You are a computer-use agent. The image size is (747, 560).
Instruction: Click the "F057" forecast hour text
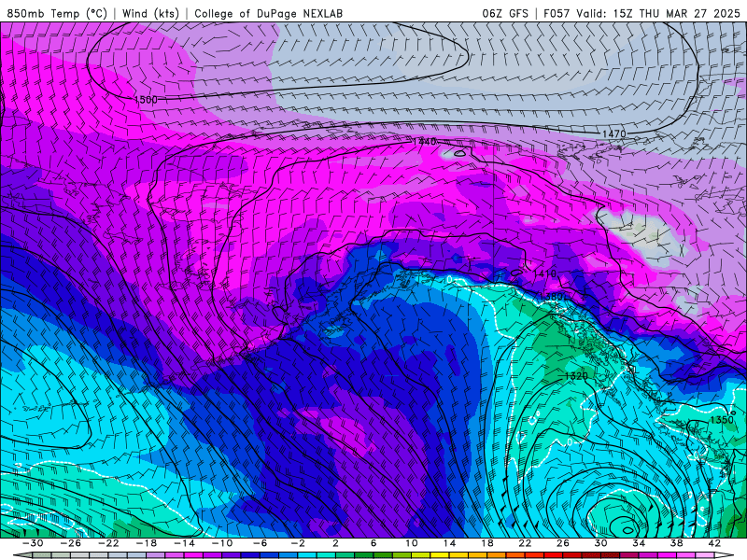(557, 13)
